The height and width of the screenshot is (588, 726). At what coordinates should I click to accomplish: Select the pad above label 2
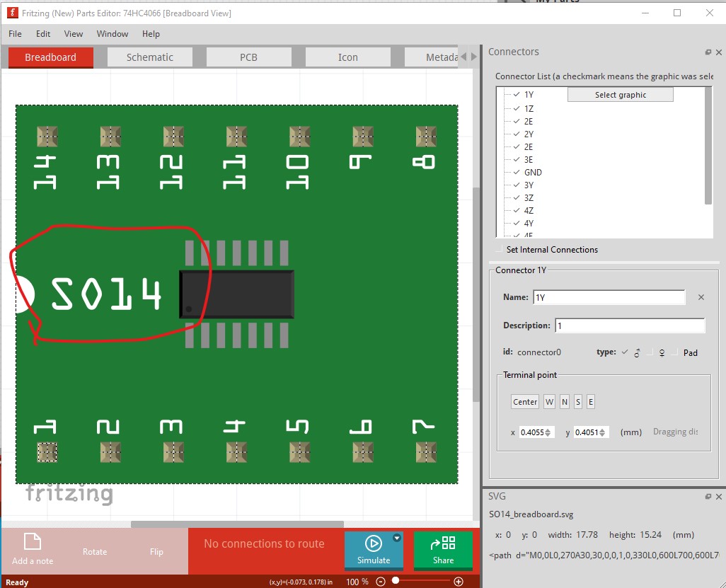pos(110,452)
